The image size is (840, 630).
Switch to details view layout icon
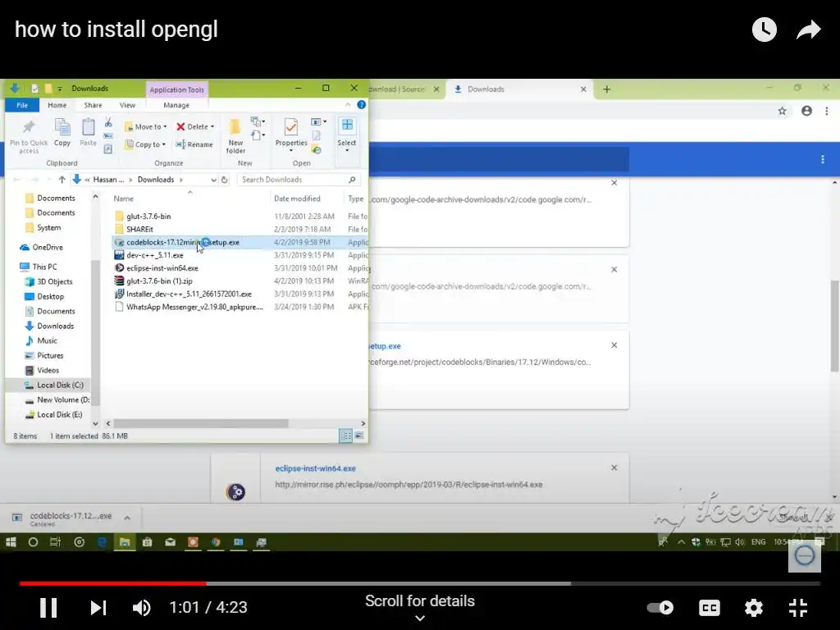point(345,436)
